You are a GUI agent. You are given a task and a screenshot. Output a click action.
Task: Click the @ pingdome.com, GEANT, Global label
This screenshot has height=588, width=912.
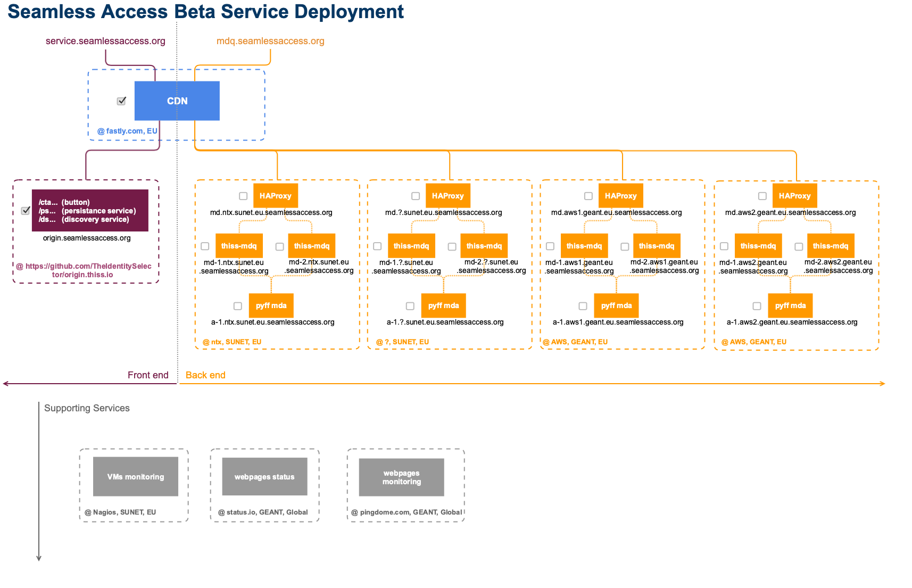[407, 512]
